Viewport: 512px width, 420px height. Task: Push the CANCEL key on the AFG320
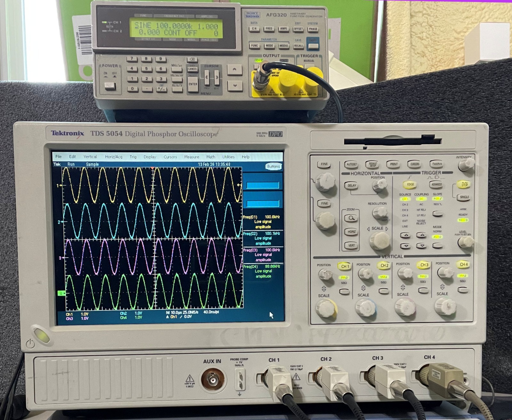192,69
